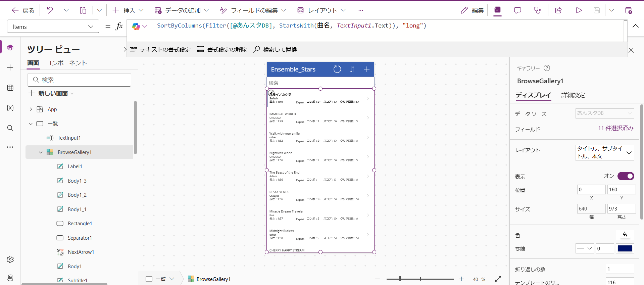The height and width of the screenshot is (285, 644).
Task: Click the share icon
Action: [558, 10]
